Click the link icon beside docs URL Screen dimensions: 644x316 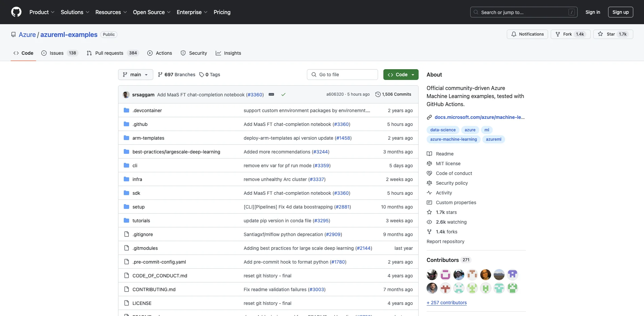[429, 117]
